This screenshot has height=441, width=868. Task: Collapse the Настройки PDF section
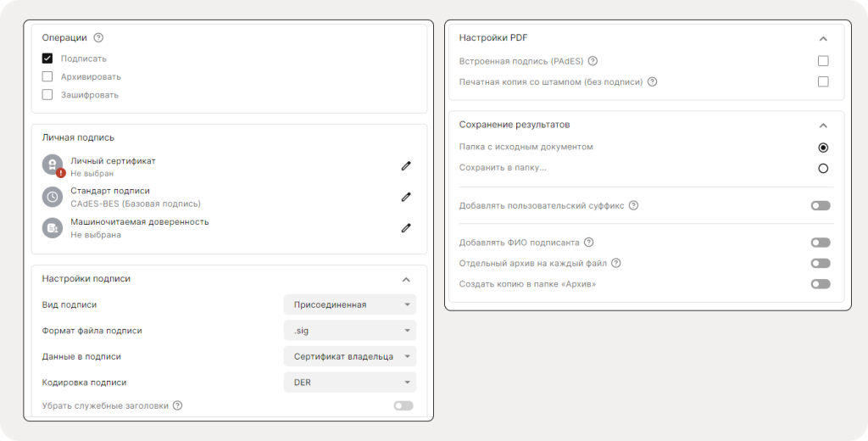(x=823, y=39)
